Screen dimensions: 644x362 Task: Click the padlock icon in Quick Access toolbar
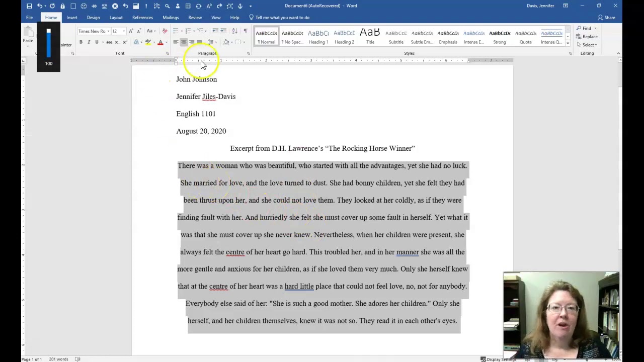tap(62, 6)
